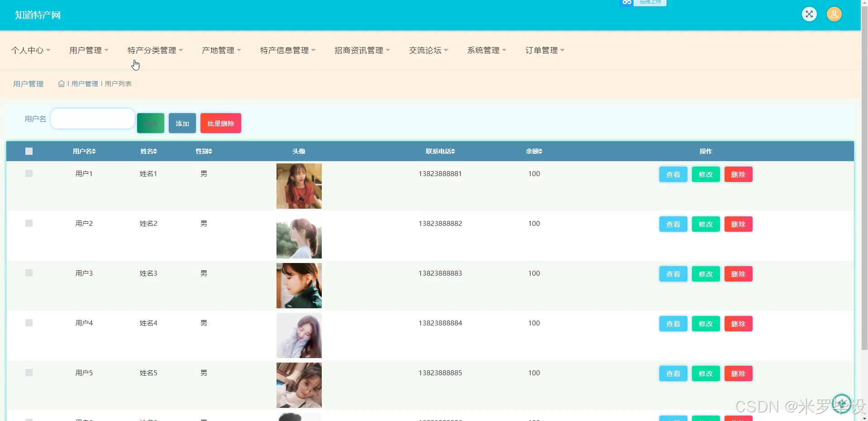Screen dimensions: 868x421
Task: Select phone number 13823888883
Action: 440,273
